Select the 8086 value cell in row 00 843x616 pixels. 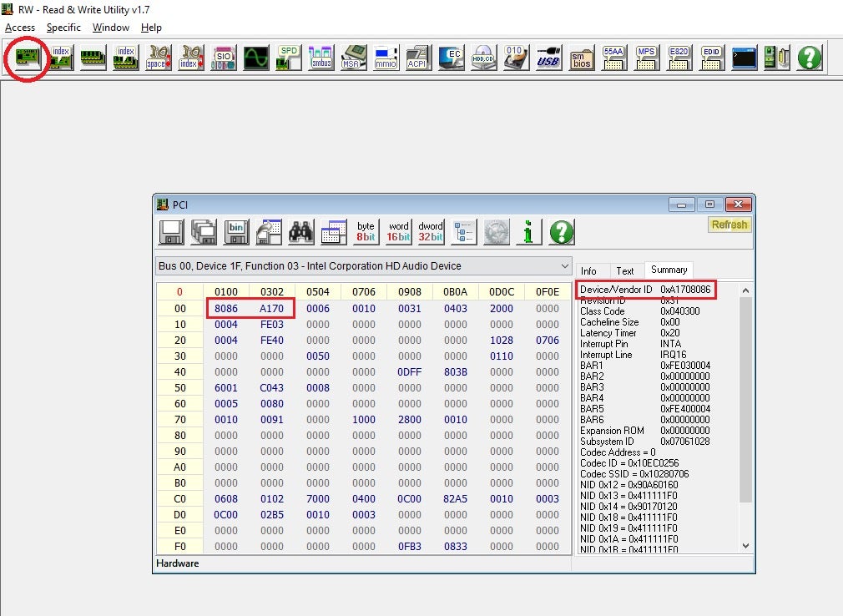[x=226, y=308]
